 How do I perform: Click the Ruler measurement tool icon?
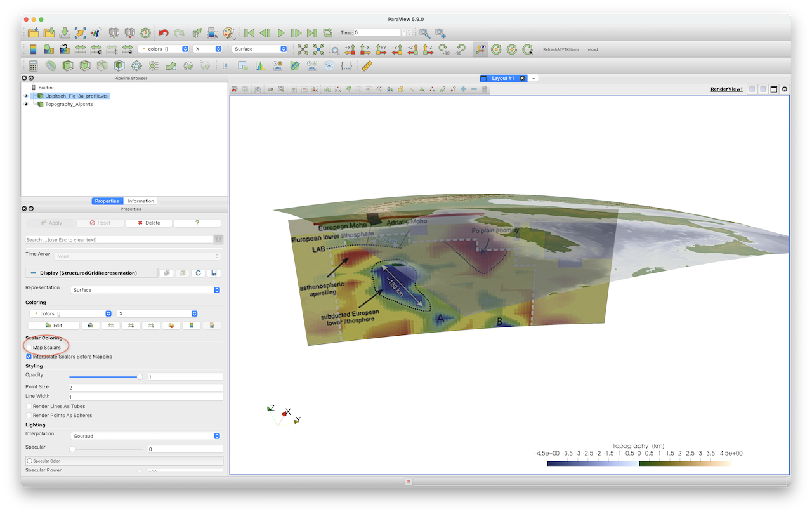click(367, 65)
